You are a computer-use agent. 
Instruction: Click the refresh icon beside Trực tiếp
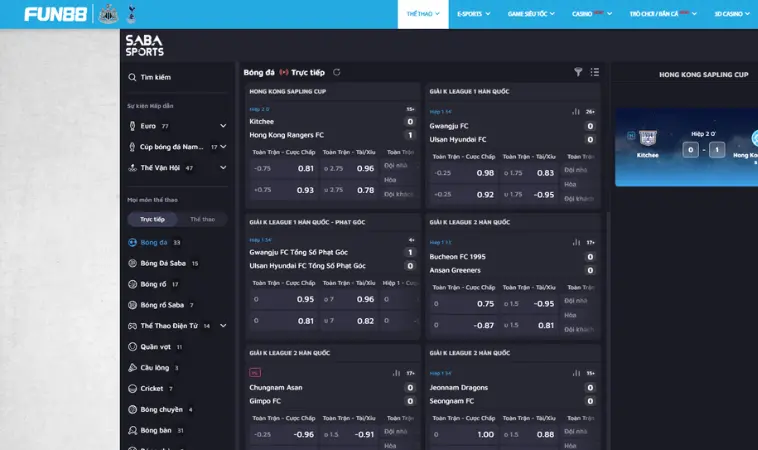(x=337, y=72)
